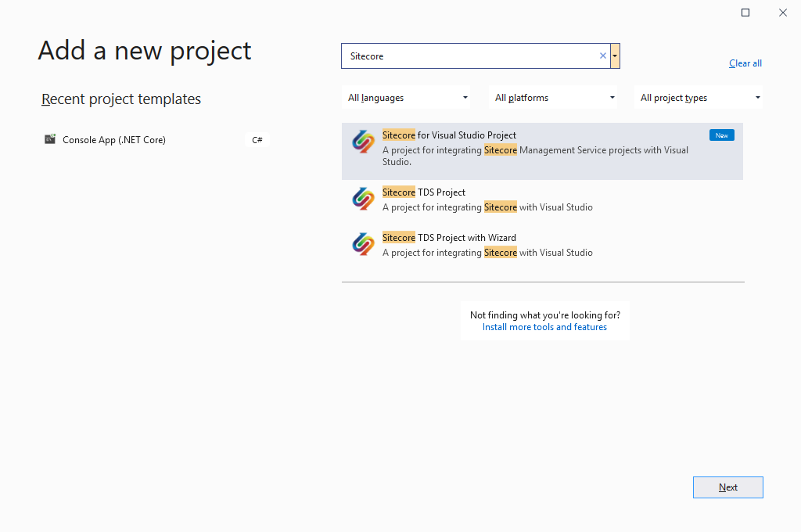Click the Clear all filters link

click(x=745, y=63)
